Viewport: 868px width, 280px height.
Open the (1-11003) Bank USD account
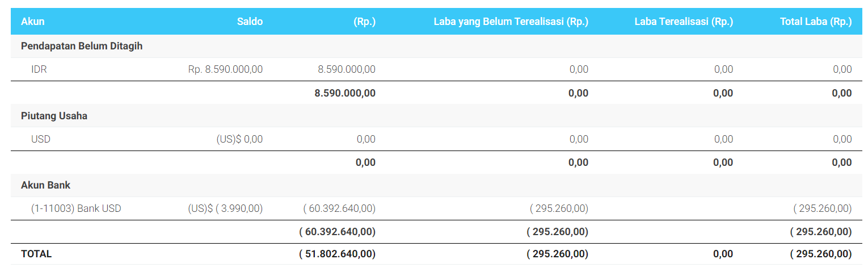pyautogui.click(x=76, y=208)
